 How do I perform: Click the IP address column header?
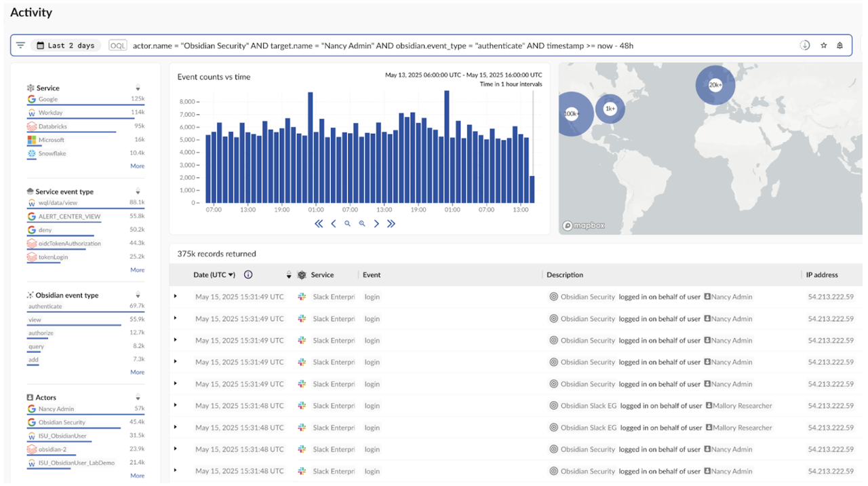[822, 275]
